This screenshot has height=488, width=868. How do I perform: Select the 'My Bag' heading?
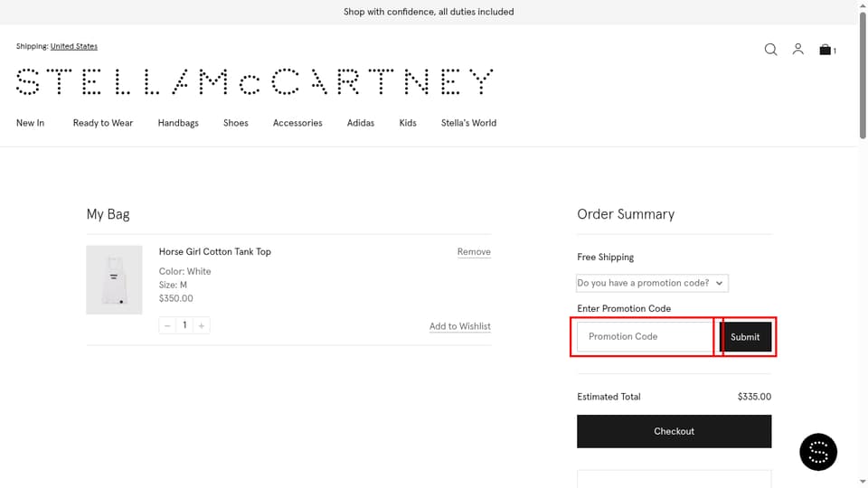point(108,214)
